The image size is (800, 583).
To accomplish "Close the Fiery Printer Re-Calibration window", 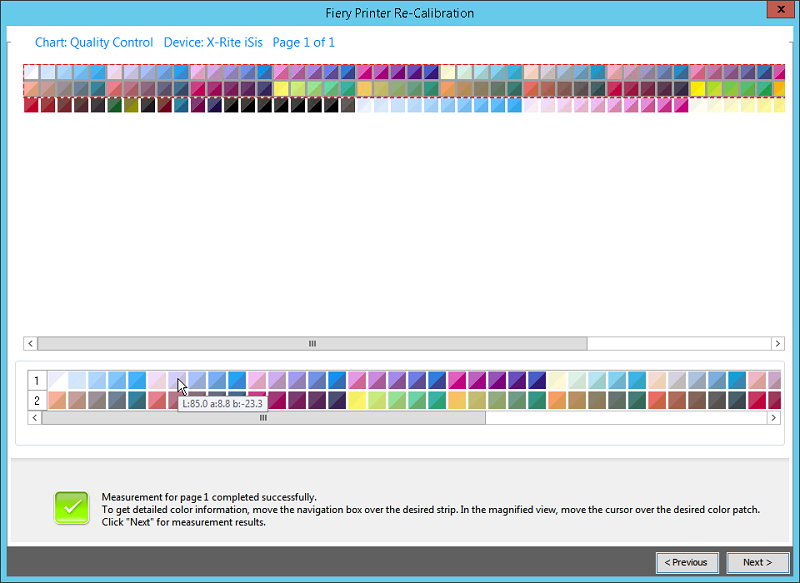I will tap(781, 10).
